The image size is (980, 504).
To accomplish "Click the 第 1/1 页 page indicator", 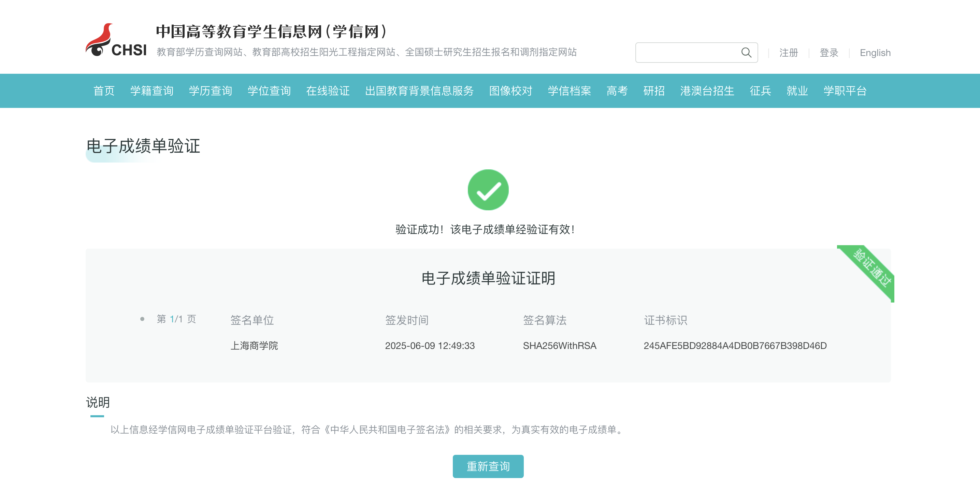I will point(176,319).
